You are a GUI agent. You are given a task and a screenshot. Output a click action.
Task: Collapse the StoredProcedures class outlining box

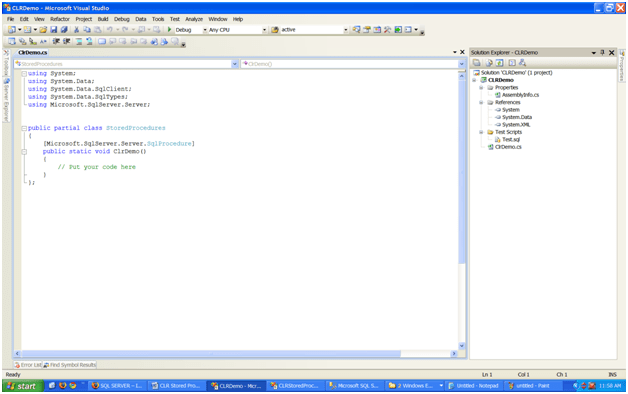24,128
